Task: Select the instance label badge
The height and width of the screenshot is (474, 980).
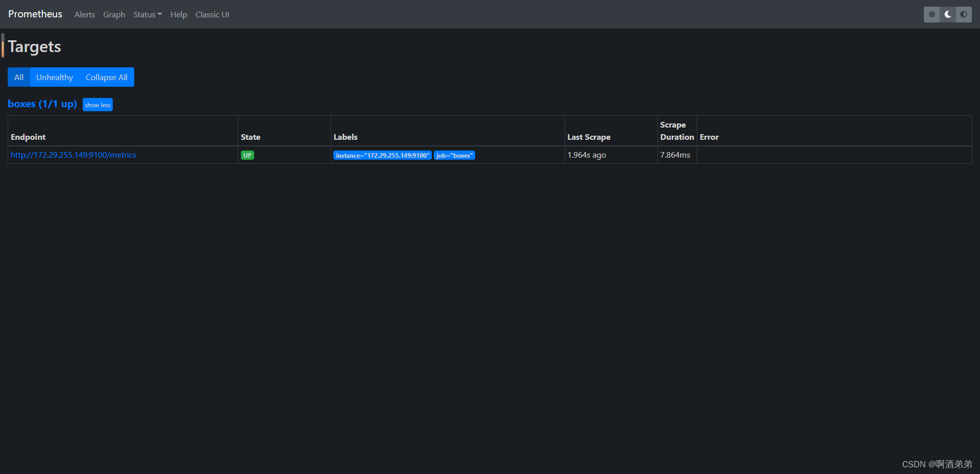Action: [x=382, y=155]
